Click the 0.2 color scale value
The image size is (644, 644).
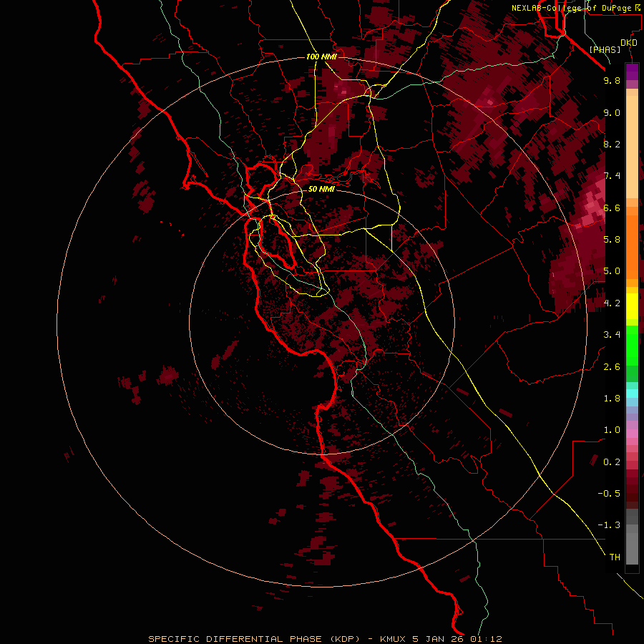612,462
